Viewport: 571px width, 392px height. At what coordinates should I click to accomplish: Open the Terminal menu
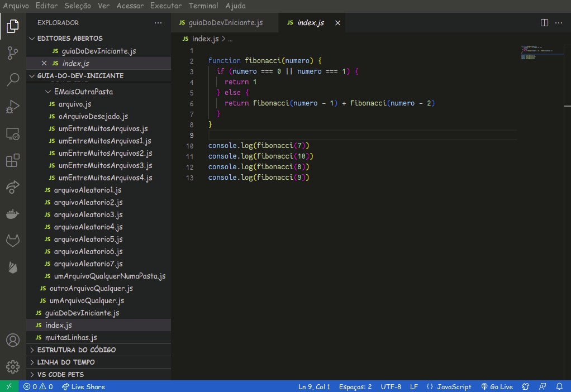203,6
